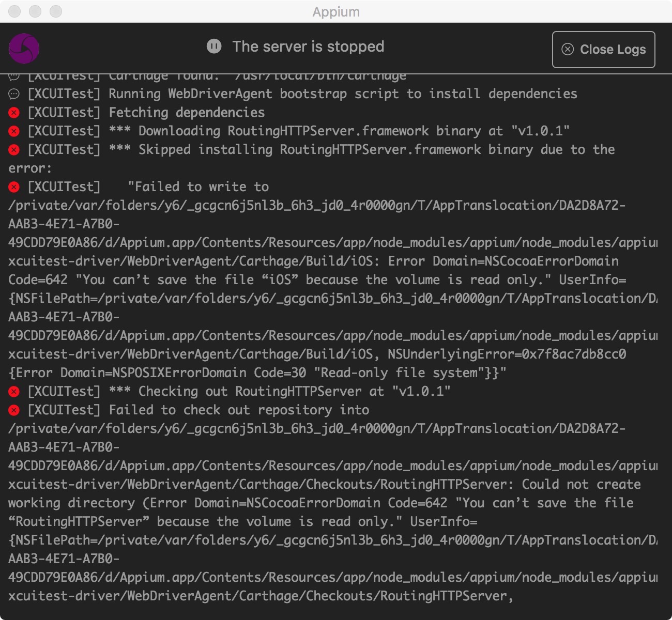Click "The server is stopped" status text
The height and width of the screenshot is (620, 672).
[x=308, y=47]
